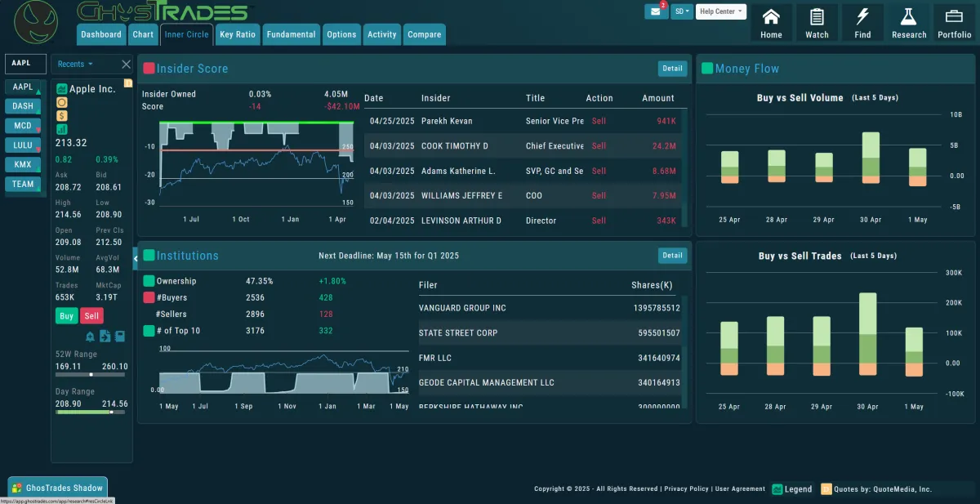
Task: Click the red square beside Insider Score
Action: [149, 69]
